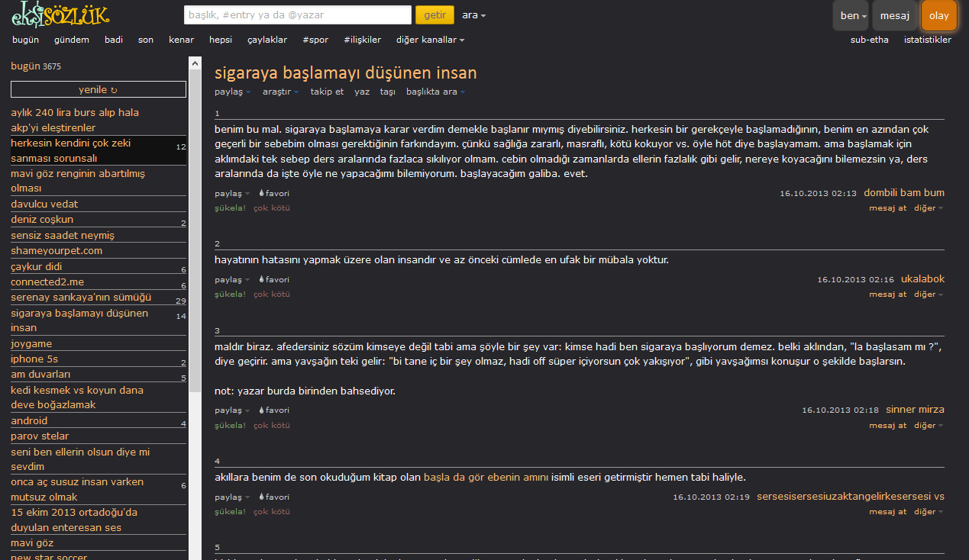Open the 'ben' user dropdown
The width and height of the screenshot is (969, 560).
pos(851,15)
